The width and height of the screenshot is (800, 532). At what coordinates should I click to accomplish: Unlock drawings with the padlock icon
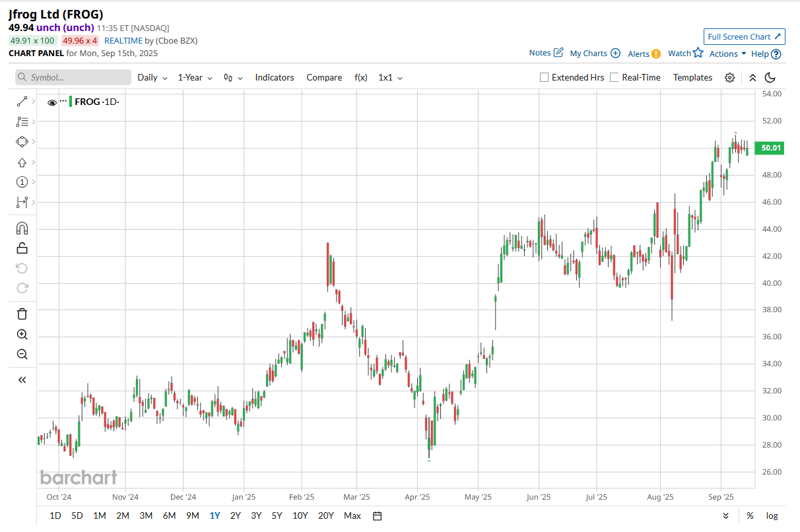(22, 248)
